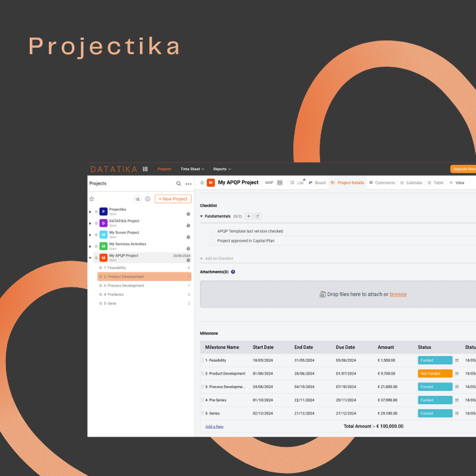This screenshot has height=476, width=476.
Task: Switch to the Board tab
Action: [x=317, y=183]
